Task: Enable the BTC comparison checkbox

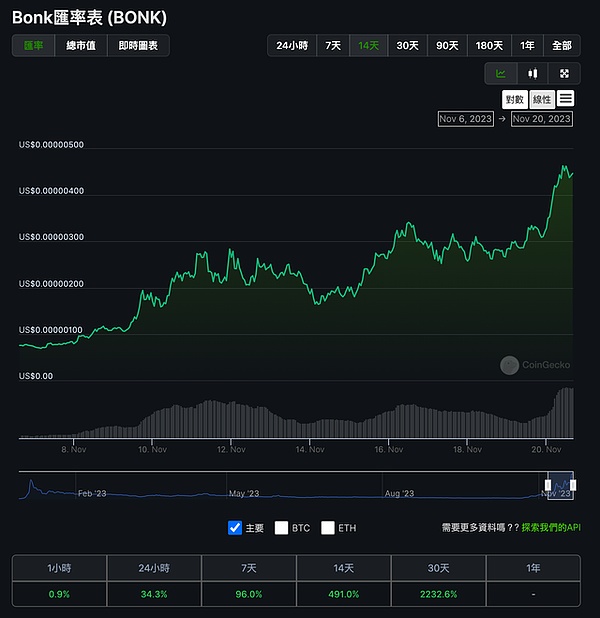Action: pyautogui.click(x=281, y=527)
